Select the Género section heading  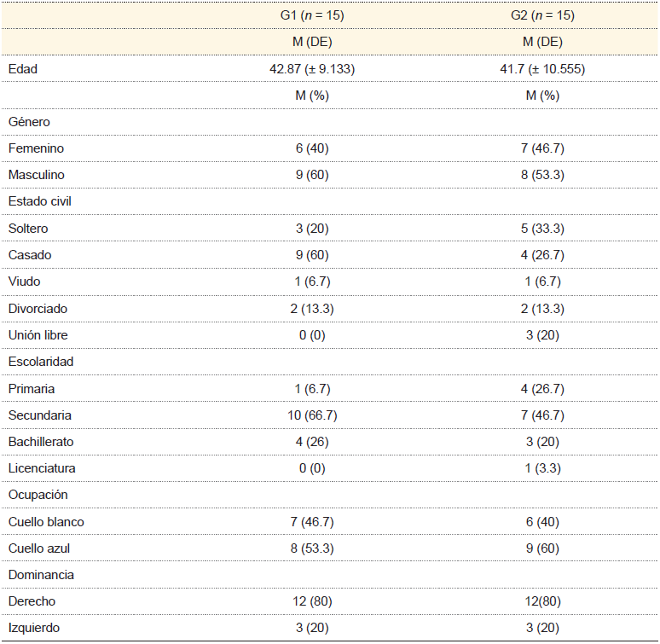tap(29, 122)
